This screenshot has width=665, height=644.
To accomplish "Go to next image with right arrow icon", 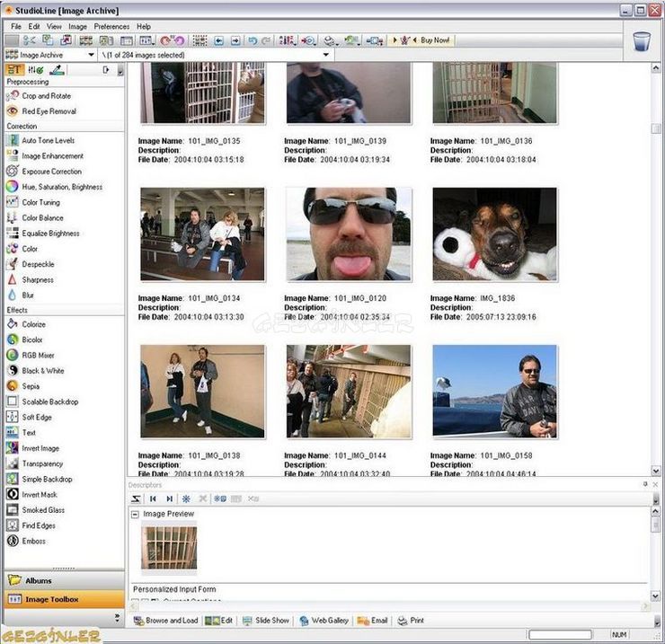I will (235, 40).
